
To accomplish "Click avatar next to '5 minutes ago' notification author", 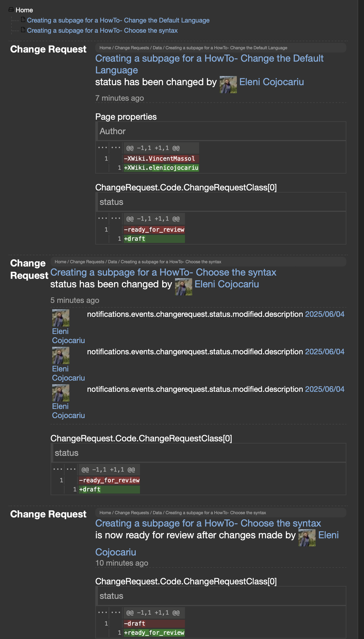I will coord(184,287).
